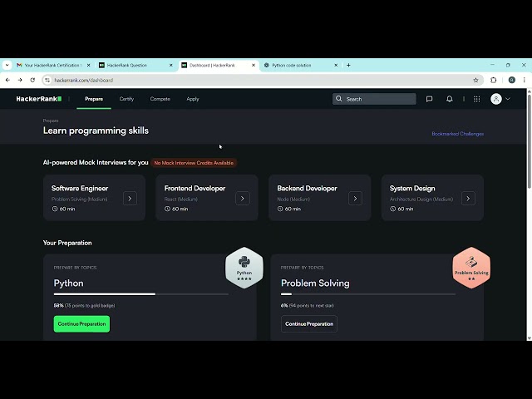The height and width of the screenshot is (399, 532).
Task: Select the Certify nav tab
Action: (x=126, y=99)
